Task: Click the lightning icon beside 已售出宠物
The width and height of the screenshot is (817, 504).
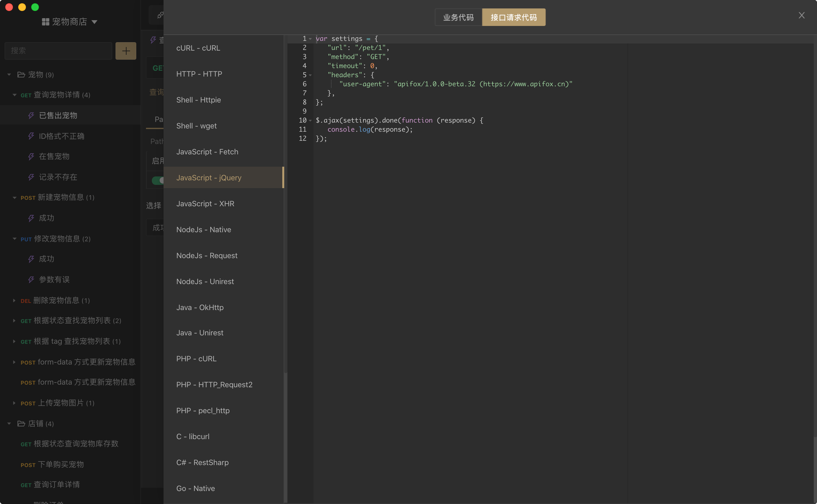Action: [31, 116]
